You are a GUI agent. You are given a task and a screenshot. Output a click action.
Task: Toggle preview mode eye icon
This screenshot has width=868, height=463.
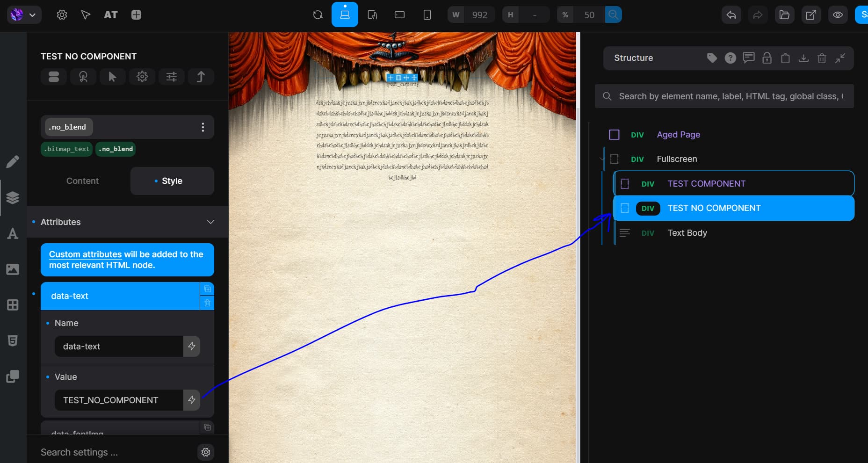pyautogui.click(x=838, y=15)
